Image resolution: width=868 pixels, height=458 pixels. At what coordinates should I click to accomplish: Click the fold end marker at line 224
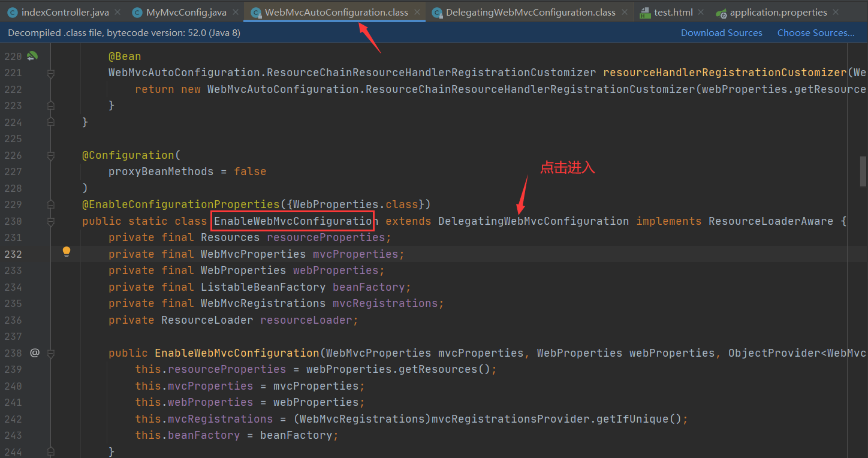[x=51, y=122]
